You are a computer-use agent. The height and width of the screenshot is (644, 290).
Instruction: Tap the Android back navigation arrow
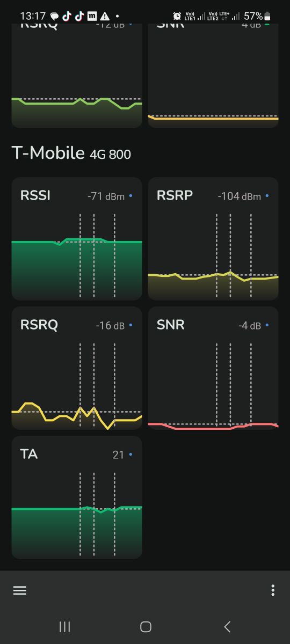[x=227, y=626]
